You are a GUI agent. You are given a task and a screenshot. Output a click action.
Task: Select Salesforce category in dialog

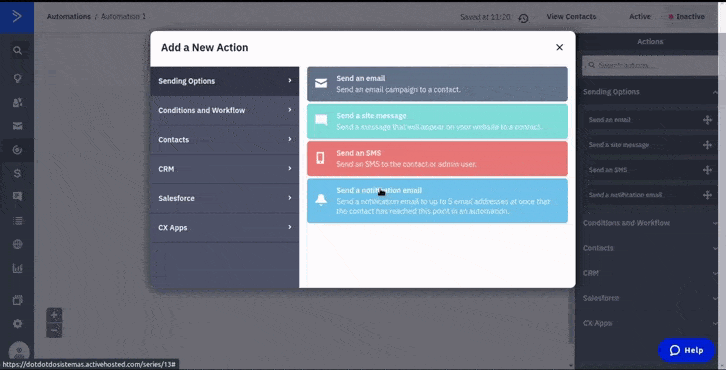[x=225, y=198]
